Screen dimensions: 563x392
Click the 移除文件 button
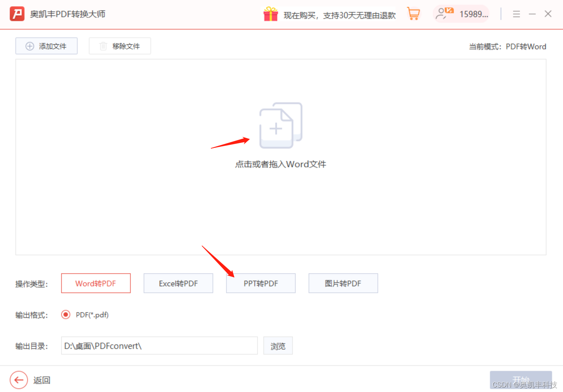[120, 46]
